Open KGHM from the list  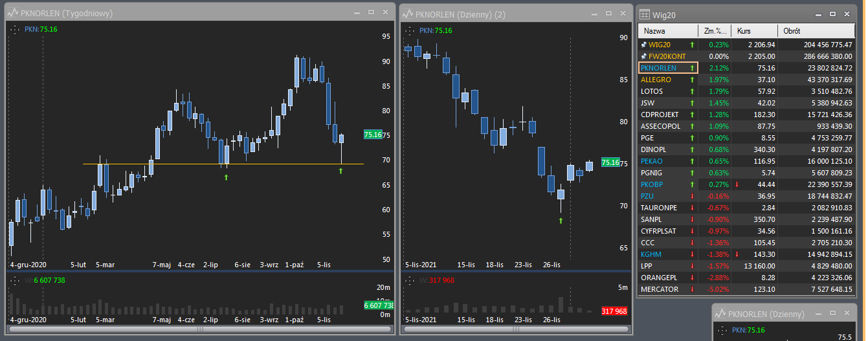(651, 254)
